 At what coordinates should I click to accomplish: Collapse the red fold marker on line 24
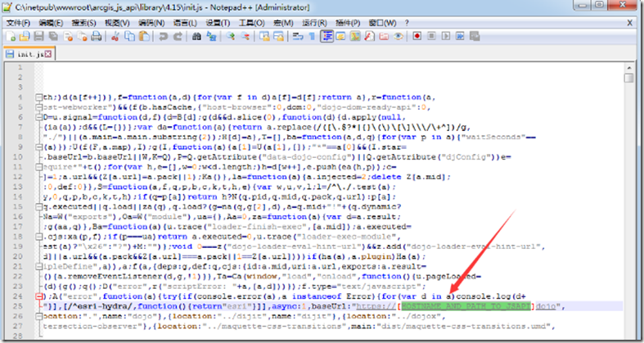pos(39,296)
